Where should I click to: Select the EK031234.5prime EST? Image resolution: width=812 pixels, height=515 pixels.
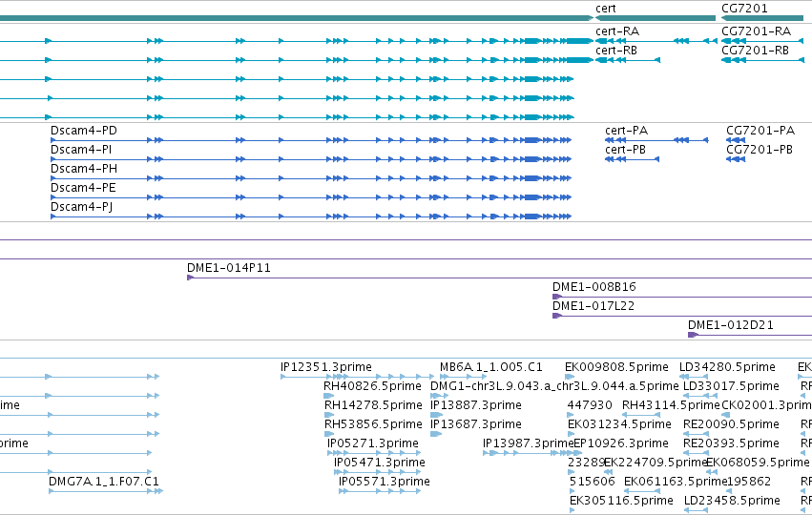tap(571, 434)
